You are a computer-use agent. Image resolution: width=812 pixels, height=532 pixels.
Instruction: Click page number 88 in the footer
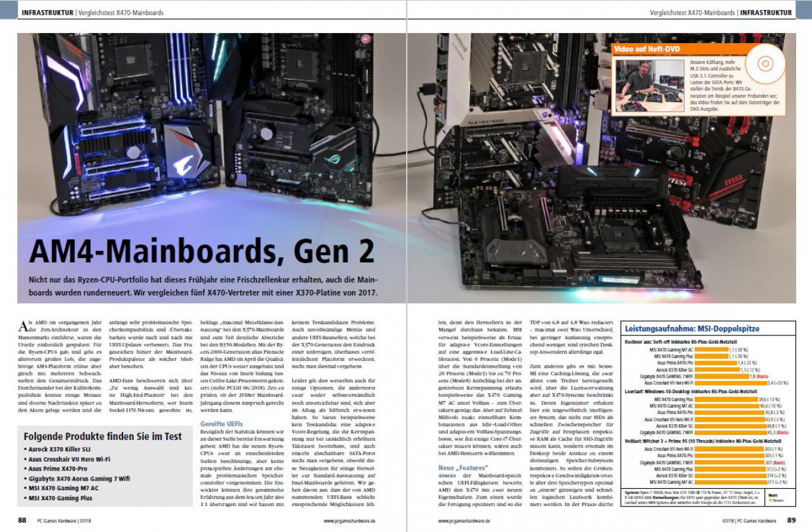tap(22, 521)
